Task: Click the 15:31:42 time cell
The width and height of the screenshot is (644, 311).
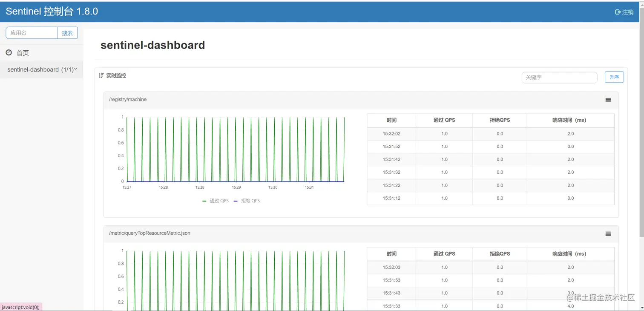Action: tap(391, 159)
